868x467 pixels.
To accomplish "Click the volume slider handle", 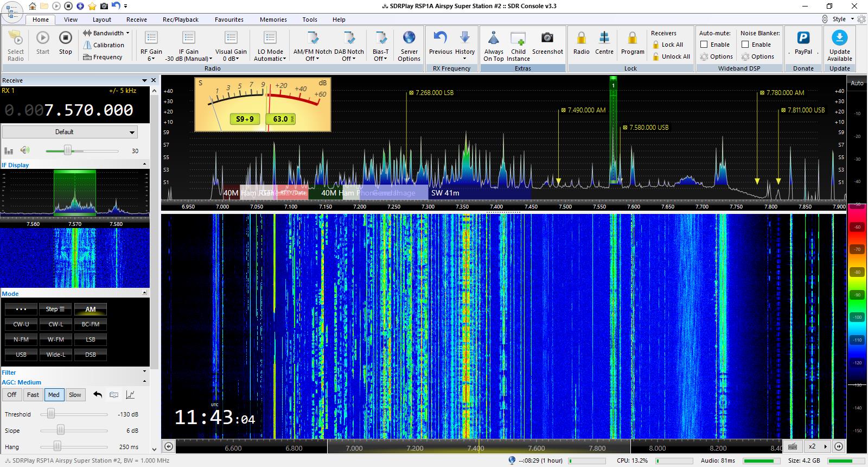I will 68,150.
